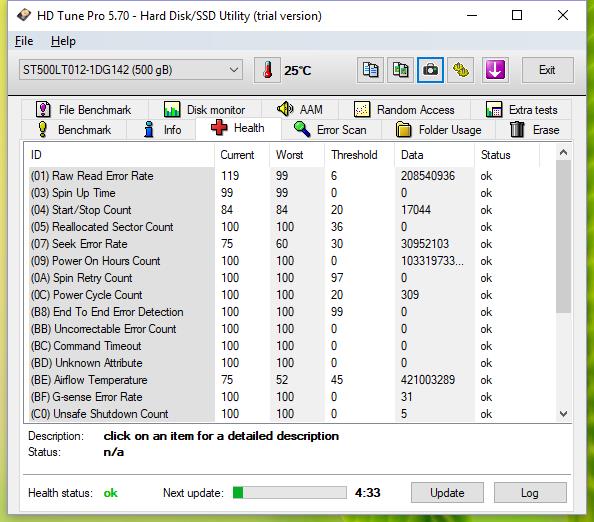Maximize the HD Tune Pro window
This screenshot has height=522, width=594.
click(x=517, y=15)
